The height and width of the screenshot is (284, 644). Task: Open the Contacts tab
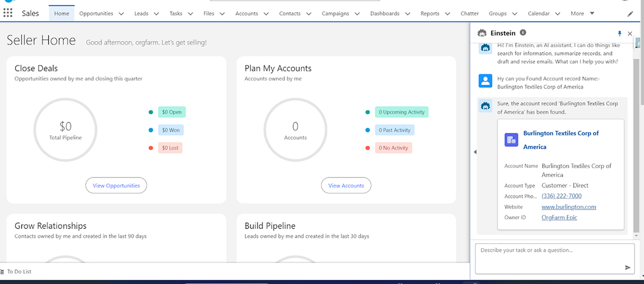click(290, 13)
